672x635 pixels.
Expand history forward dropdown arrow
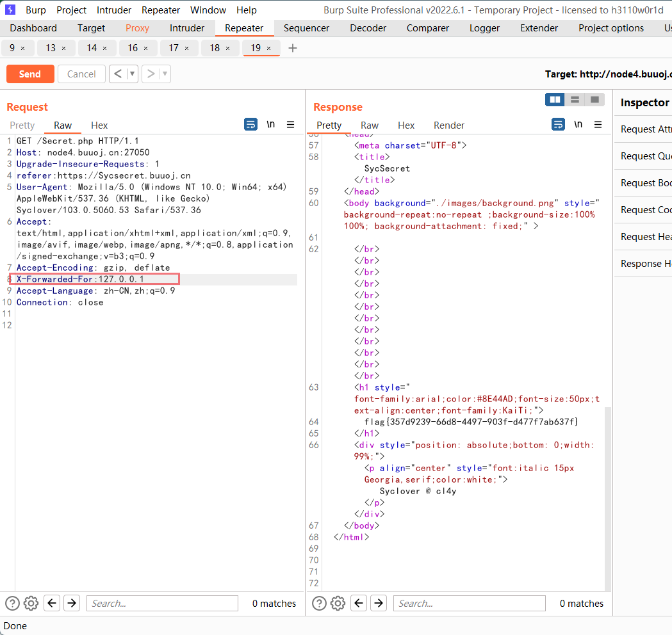(x=165, y=74)
